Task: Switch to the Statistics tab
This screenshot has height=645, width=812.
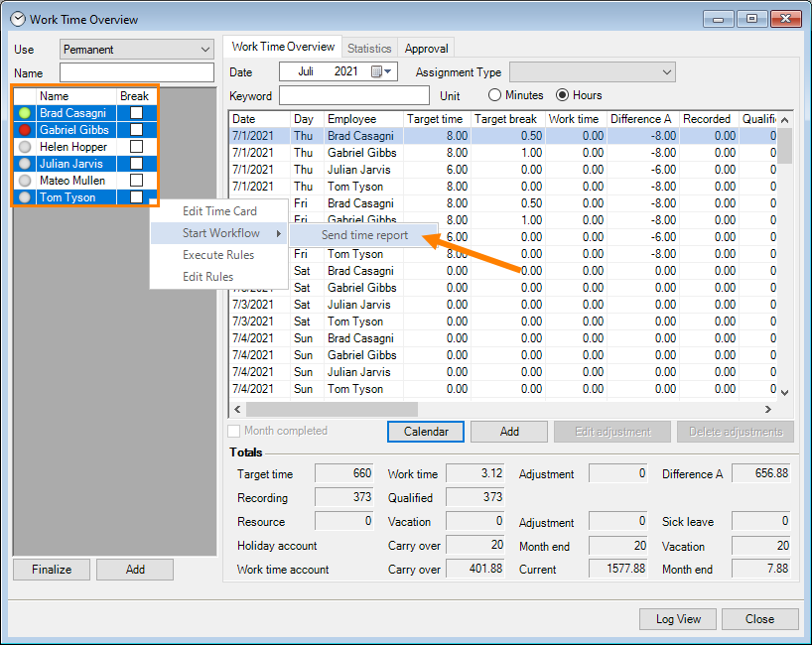Action: [x=369, y=48]
